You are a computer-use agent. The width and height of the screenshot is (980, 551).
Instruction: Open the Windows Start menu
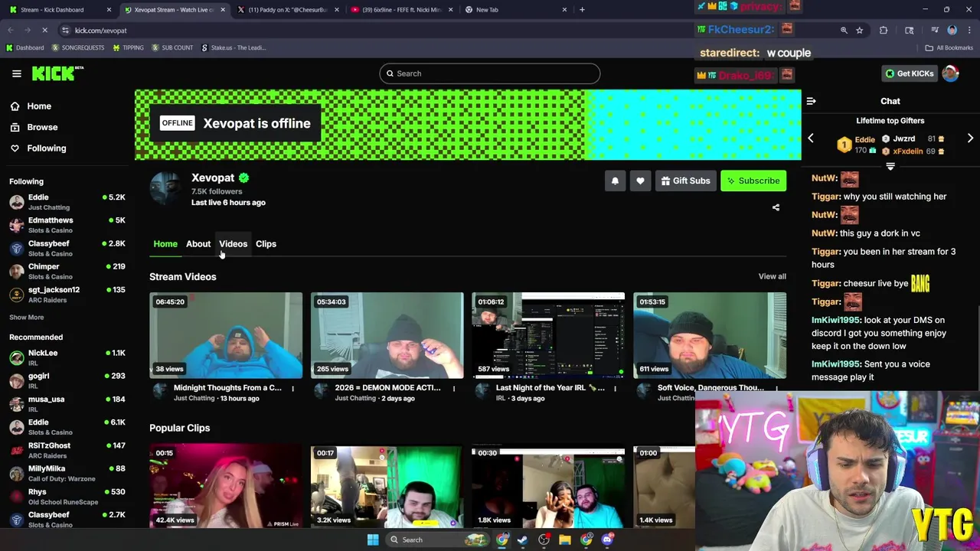[373, 540]
